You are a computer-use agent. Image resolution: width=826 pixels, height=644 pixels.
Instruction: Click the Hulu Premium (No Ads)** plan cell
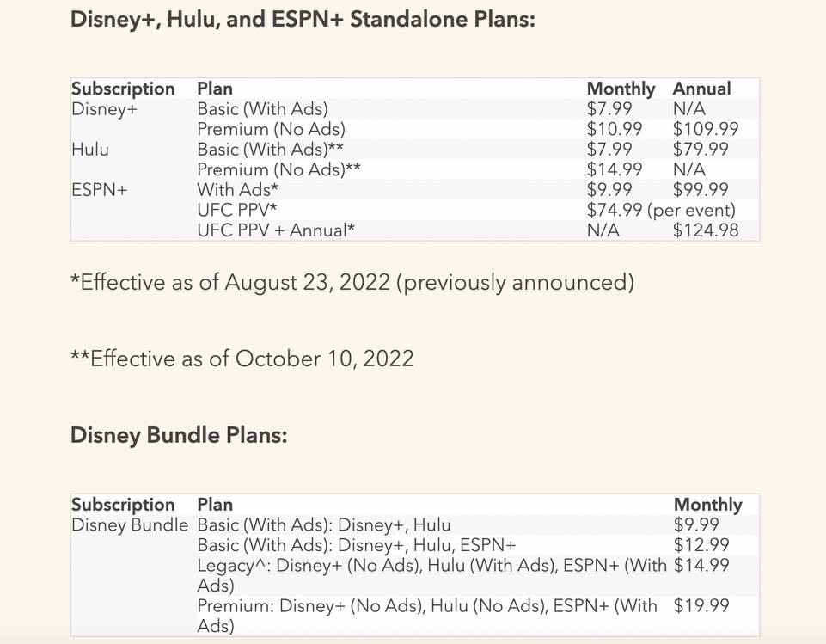tap(278, 169)
